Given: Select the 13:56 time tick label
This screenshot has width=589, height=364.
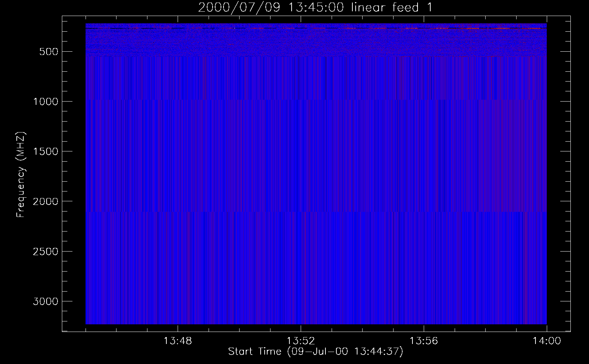Looking at the screenshot, I should (x=424, y=341).
